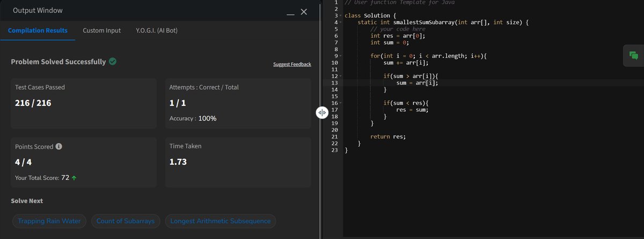
Task: Click the 'if(sum > arr[i]){' code line
Action: pyautogui.click(x=411, y=76)
